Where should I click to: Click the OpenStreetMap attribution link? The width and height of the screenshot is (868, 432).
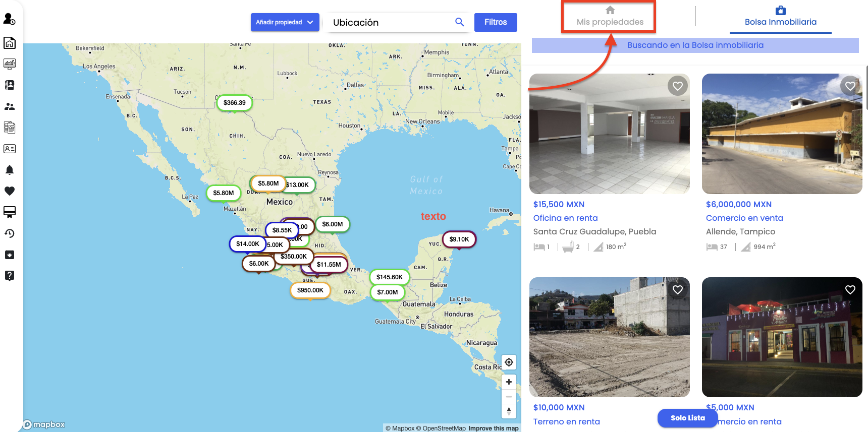(441, 428)
